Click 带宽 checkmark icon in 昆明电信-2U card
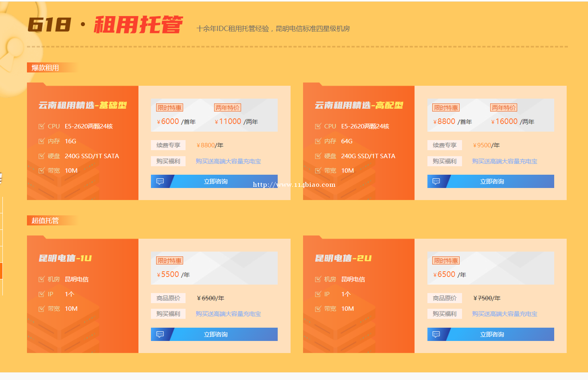This screenshot has width=588, height=380. pos(318,309)
